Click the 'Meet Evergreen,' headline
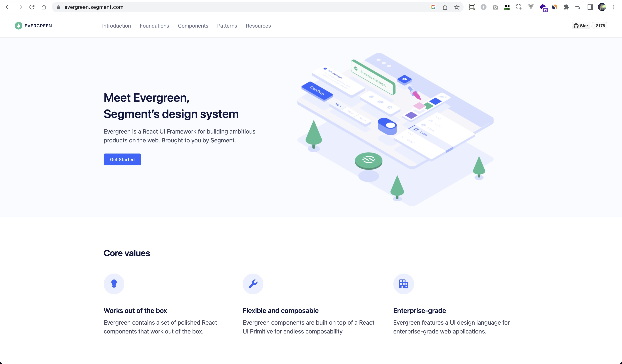 tap(147, 98)
